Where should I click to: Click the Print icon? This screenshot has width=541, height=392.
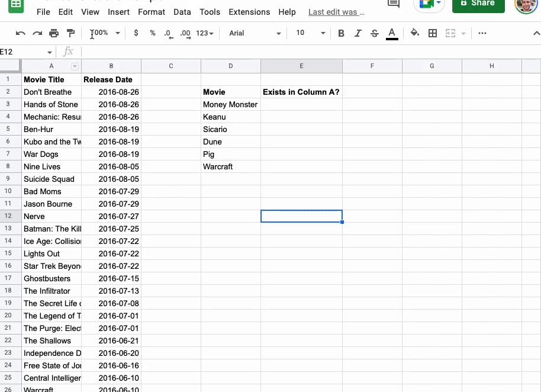[53, 33]
